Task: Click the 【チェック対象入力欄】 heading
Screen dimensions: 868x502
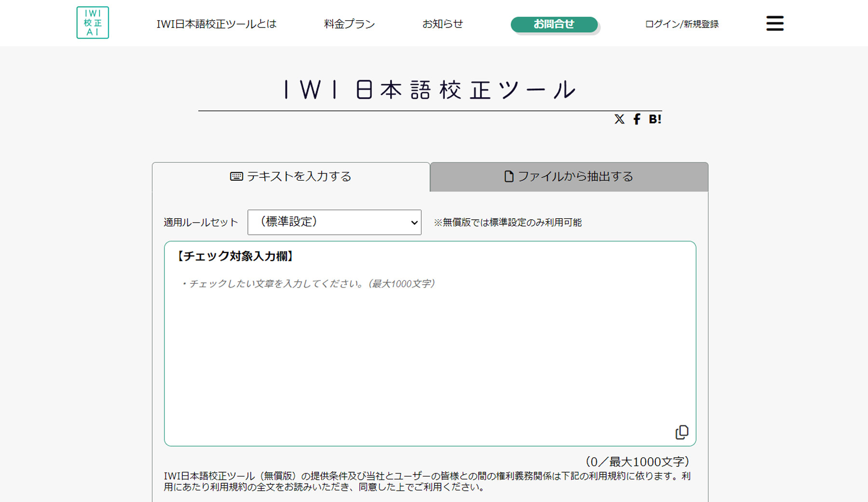Action: [x=234, y=256]
